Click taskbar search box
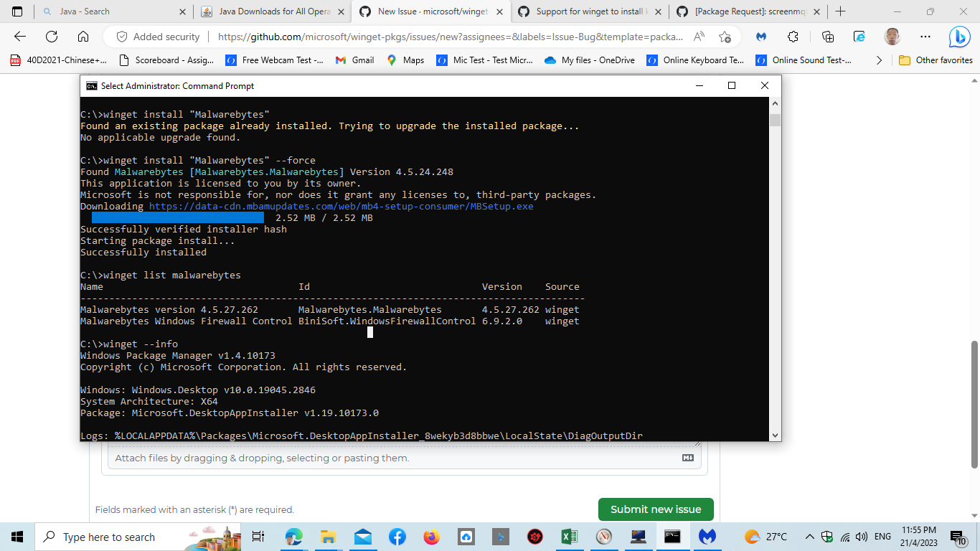The width and height of the screenshot is (980, 551). click(138, 537)
